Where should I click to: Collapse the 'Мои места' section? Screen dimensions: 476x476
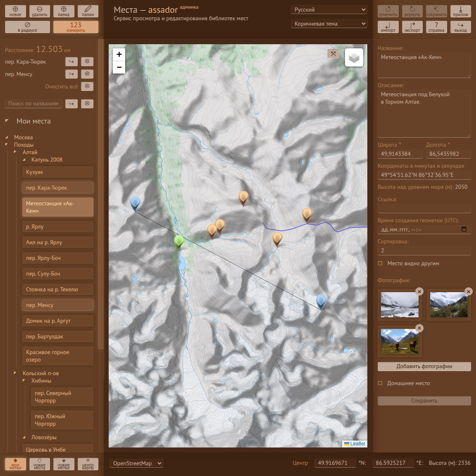pos(7,121)
